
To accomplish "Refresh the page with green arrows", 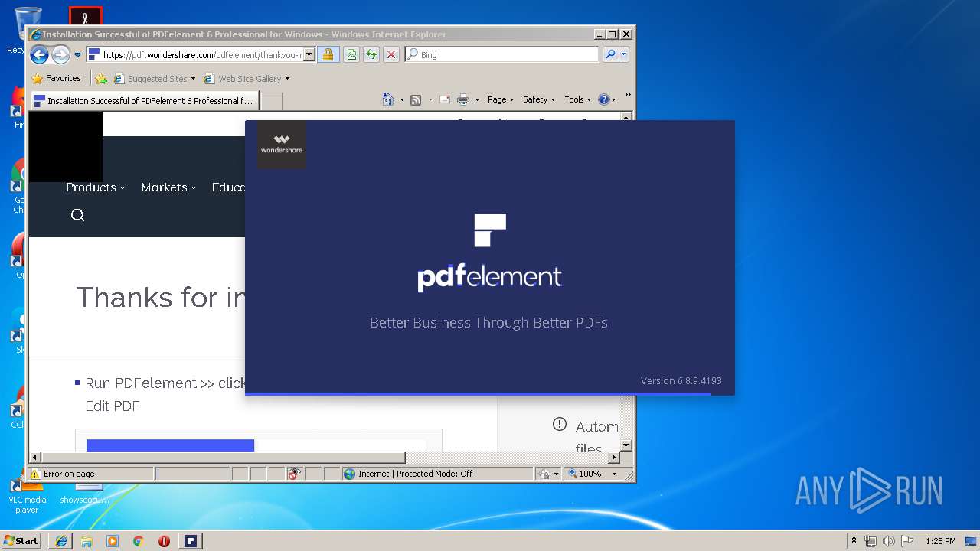I will pyautogui.click(x=371, y=54).
